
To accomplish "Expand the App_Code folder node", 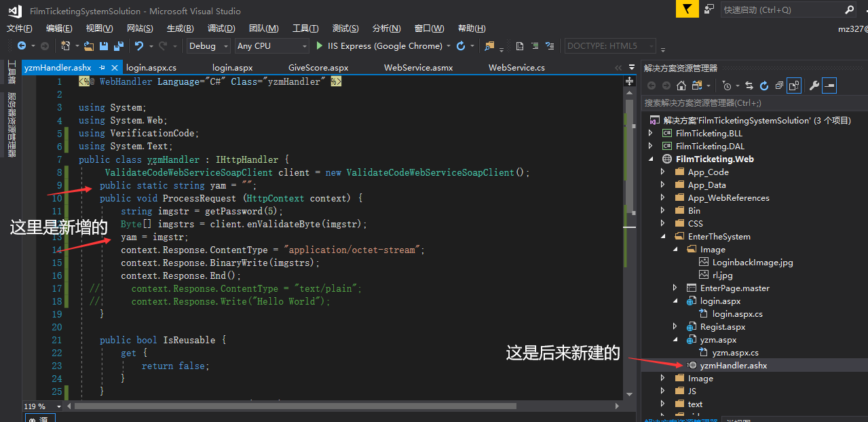I will [x=663, y=172].
